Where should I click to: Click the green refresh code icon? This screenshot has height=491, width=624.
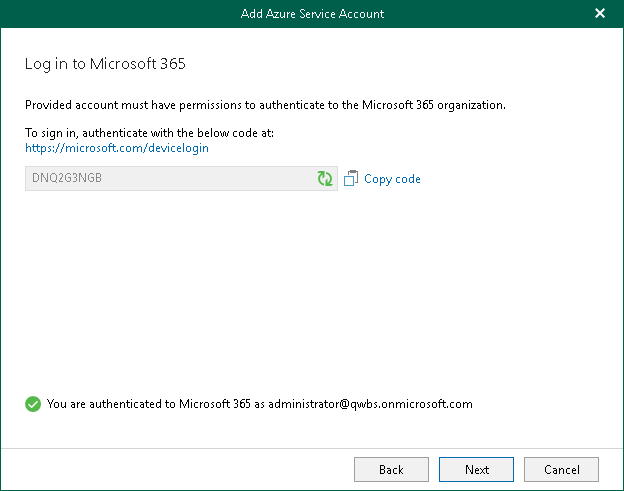[x=325, y=178]
